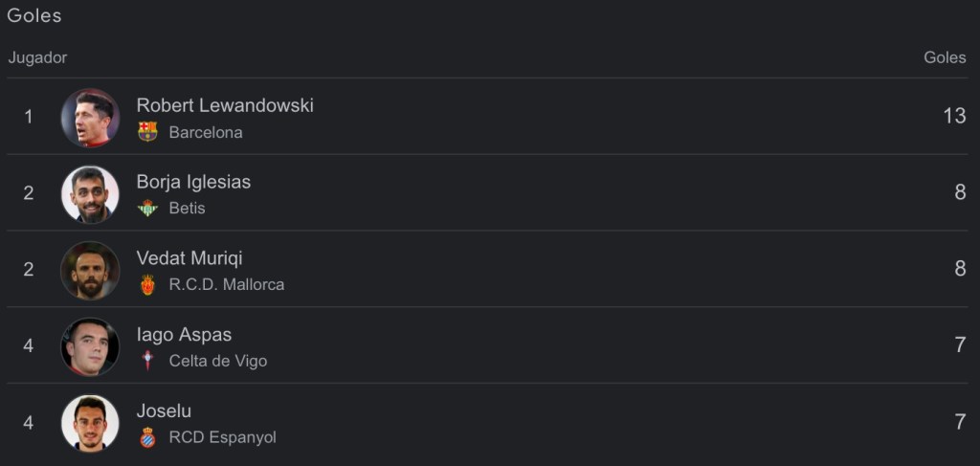Open Robert Lewandowski's player photo
This screenshot has width=980, height=466.
90,117
